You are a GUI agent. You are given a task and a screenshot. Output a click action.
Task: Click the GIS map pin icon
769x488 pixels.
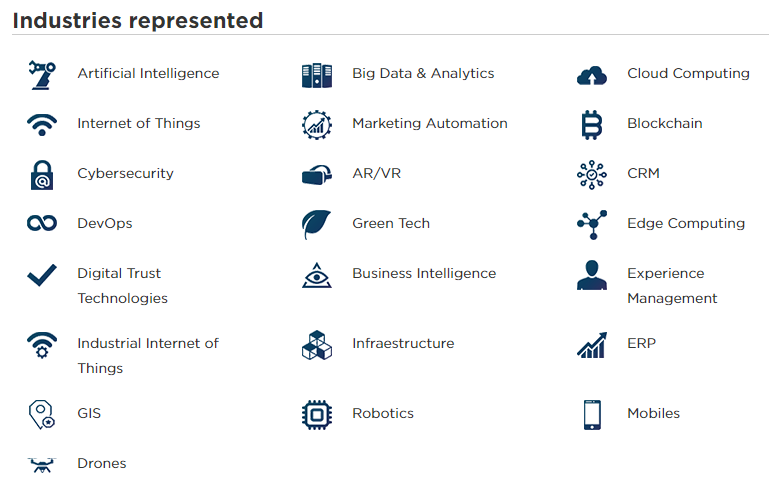click(42, 415)
